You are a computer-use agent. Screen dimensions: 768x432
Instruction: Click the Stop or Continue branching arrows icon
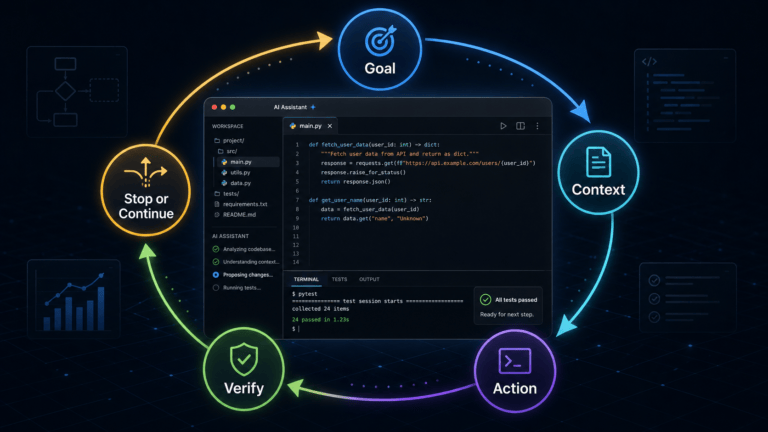[x=145, y=172]
